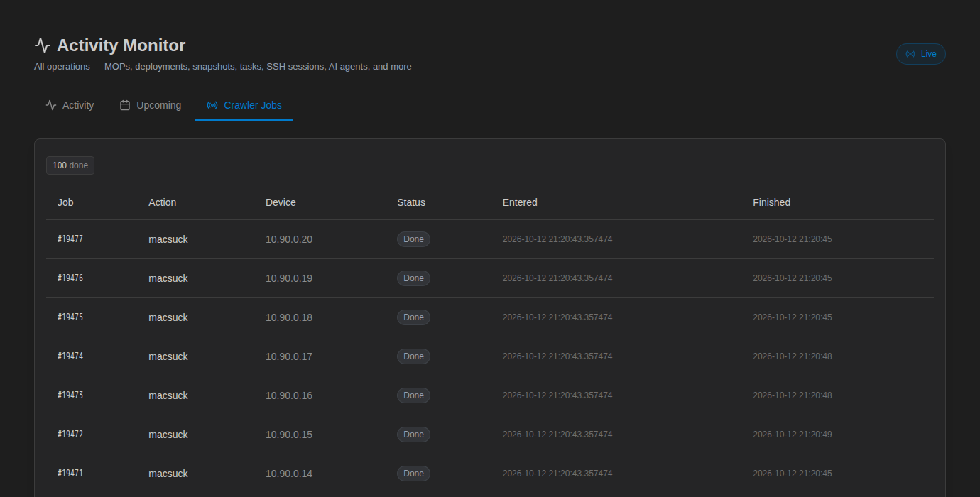Viewport: 980px width, 497px height.
Task: Click the Entered column header
Action: tap(520, 202)
